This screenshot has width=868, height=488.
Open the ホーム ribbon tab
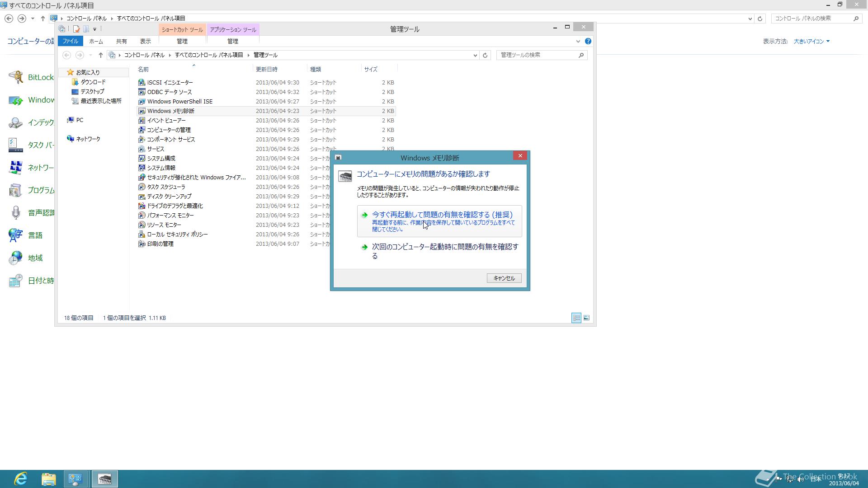click(96, 41)
